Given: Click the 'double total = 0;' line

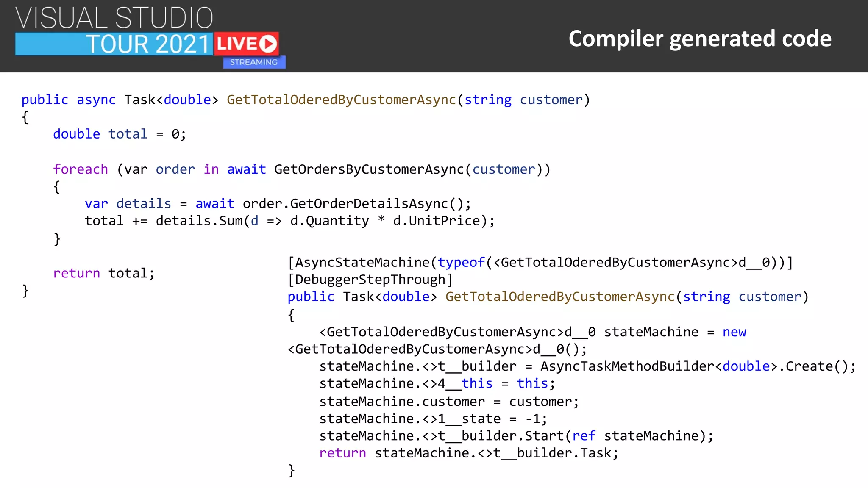Looking at the screenshot, I should pyautogui.click(x=120, y=134).
